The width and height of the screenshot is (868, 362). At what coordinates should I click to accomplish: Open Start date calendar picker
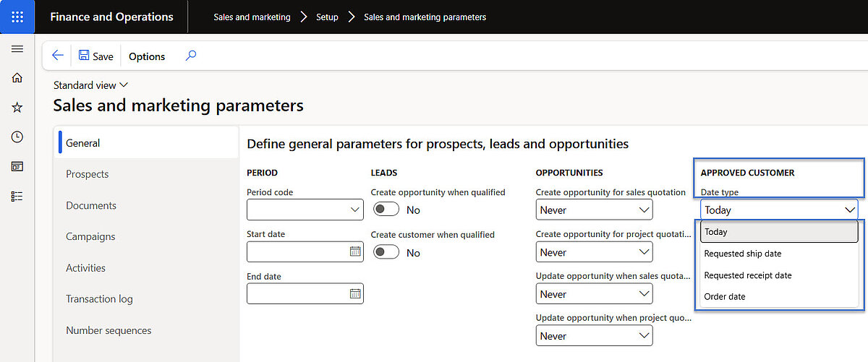pos(355,251)
